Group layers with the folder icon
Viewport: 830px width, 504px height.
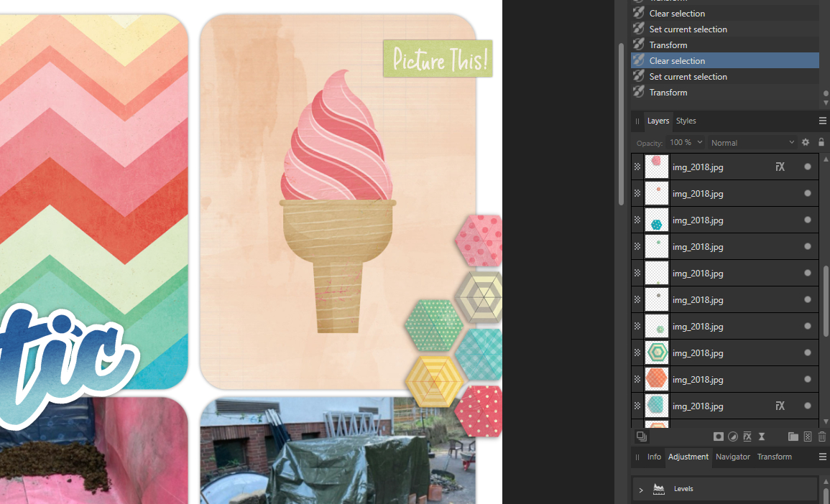click(x=793, y=437)
